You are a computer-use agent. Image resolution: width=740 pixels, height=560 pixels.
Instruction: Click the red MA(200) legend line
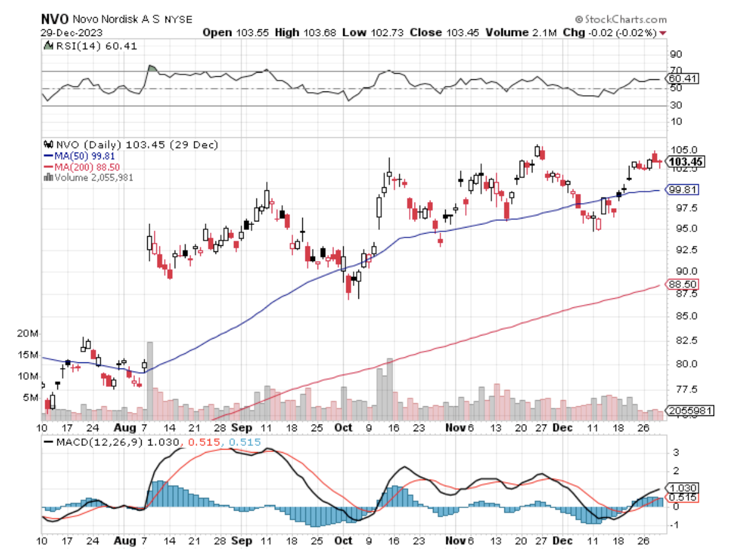(x=47, y=167)
